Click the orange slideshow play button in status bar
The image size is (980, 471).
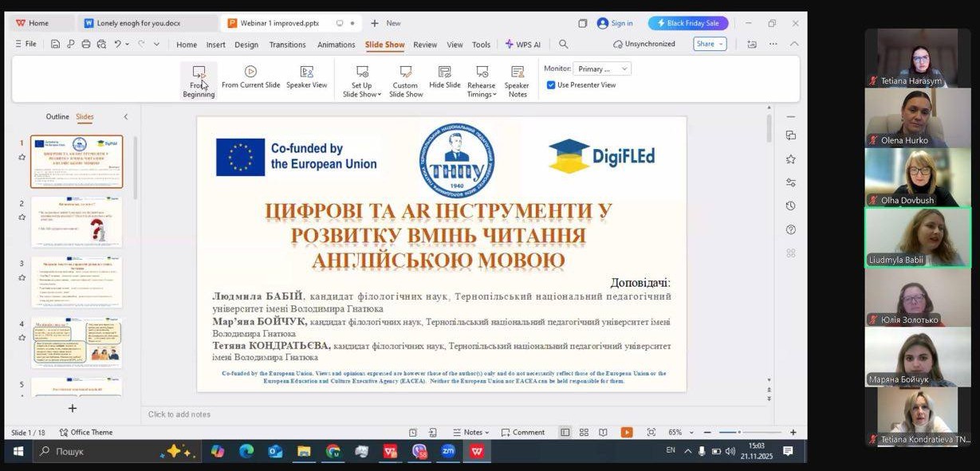(627, 432)
